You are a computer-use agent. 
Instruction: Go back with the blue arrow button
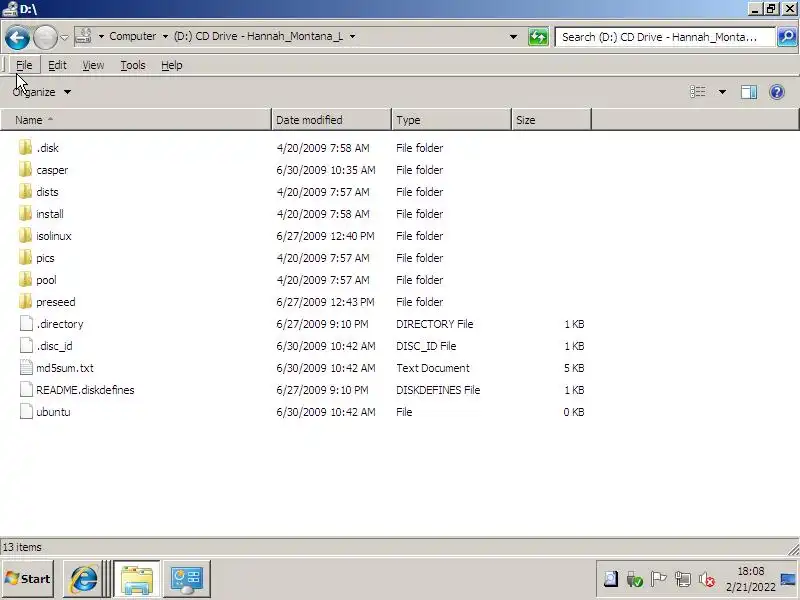(17, 37)
